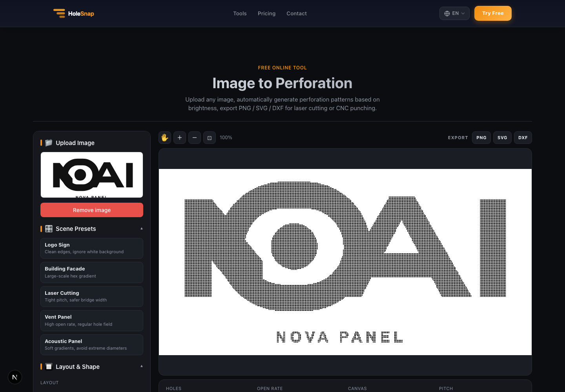Apply the Logo Sign preset

pos(92,248)
